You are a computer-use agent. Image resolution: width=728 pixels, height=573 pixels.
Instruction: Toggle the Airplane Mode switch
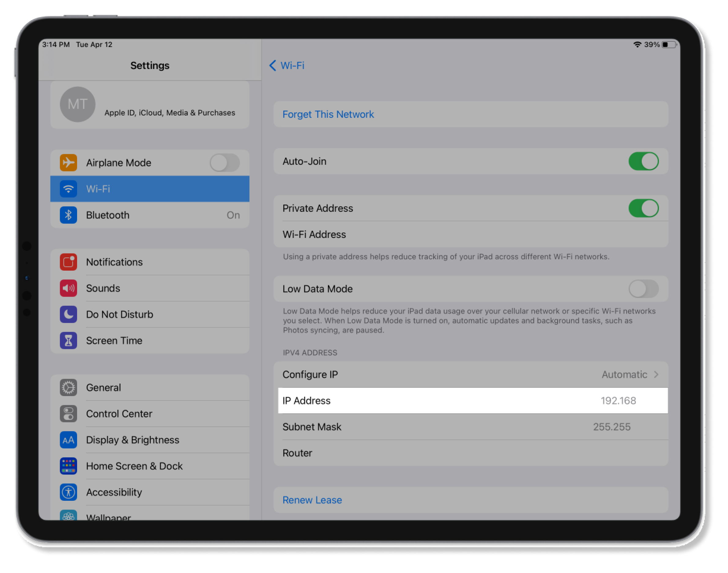click(225, 163)
